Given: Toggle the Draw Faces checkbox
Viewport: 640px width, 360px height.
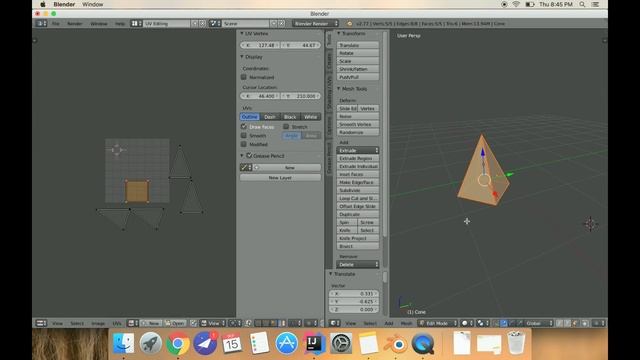Looking at the screenshot, I should click(x=244, y=127).
